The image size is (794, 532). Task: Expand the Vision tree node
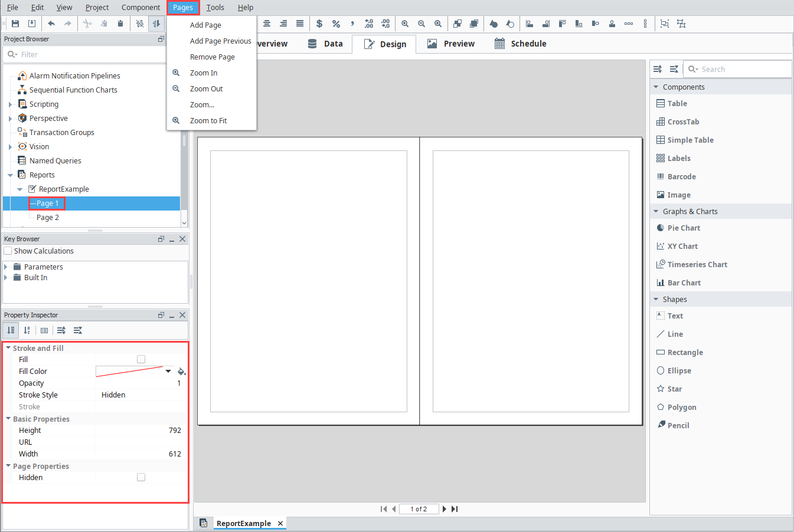point(10,147)
